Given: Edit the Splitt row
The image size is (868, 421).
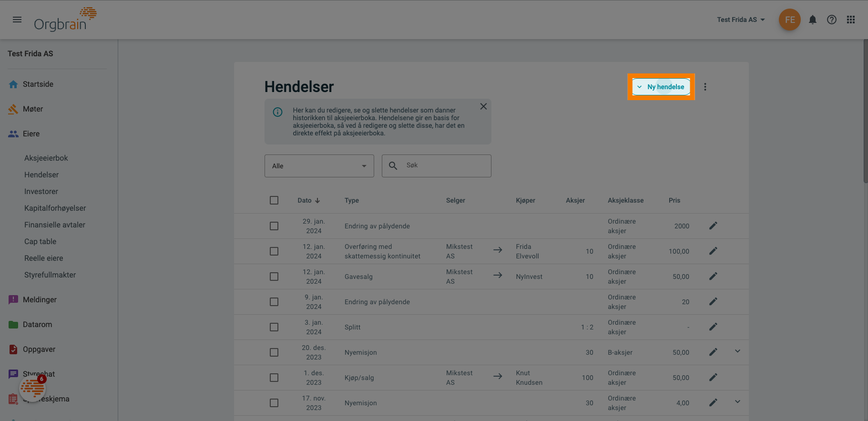Looking at the screenshot, I should (713, 327).
